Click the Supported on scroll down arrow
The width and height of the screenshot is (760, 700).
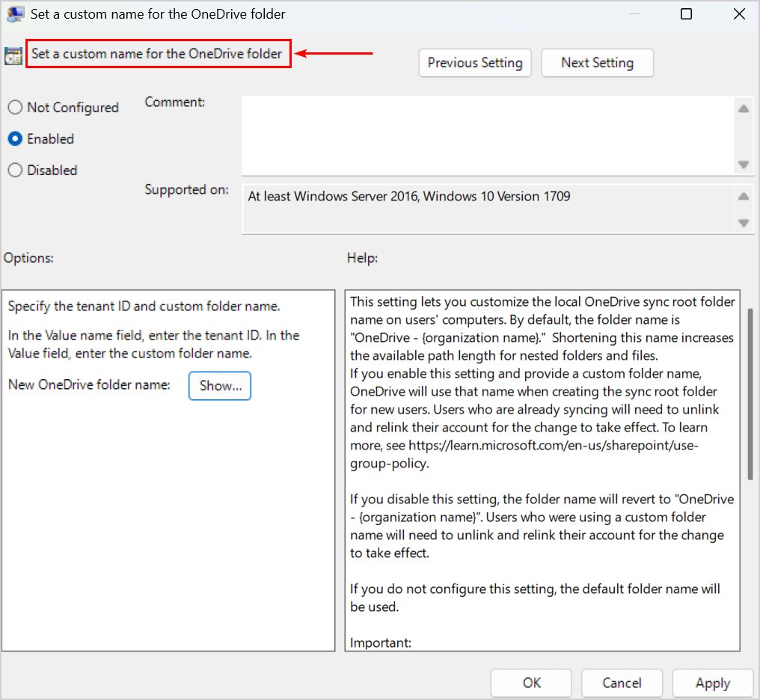tap(744, 224)
